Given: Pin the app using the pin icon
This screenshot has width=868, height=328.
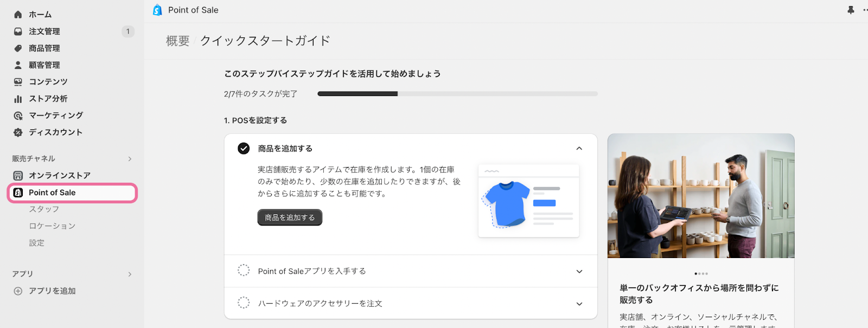Looking at the screenshot, I should [851, 10].
